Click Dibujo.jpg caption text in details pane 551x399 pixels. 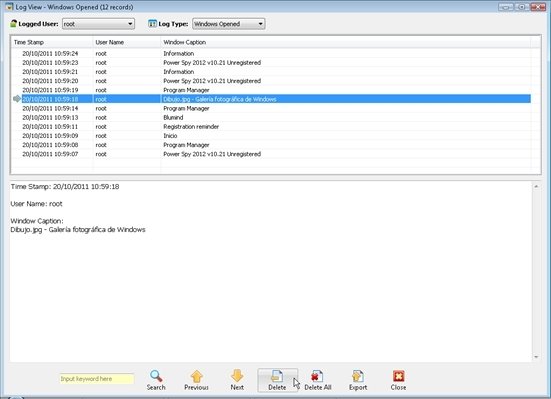tap(78, 230)
